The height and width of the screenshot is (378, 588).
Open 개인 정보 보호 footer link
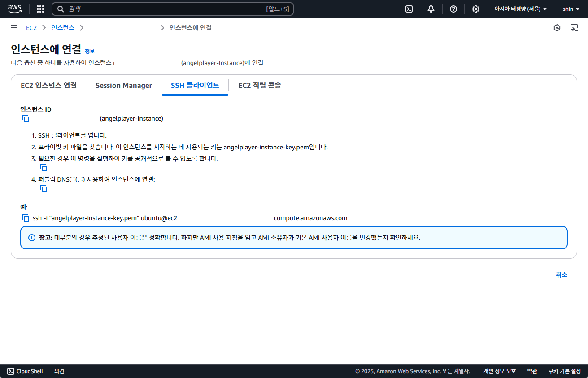tap(500, 371)
